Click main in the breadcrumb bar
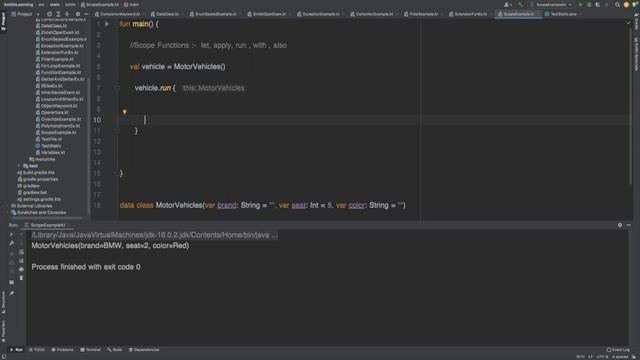The width and height of the screenshot is (640, 360). click(131, 4)
